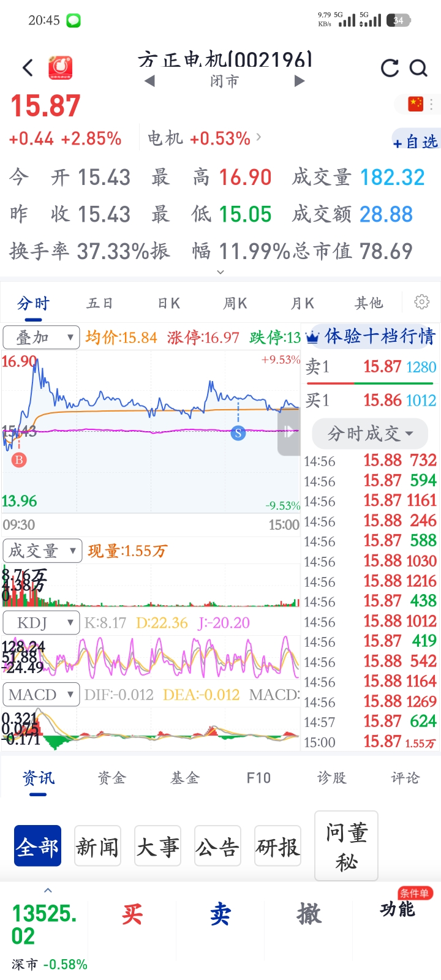Image resolution: width=441 pixels, height=980 pixels.
Task: Tap the 卖 sell button
Action: pyautogui.click(x=221, y=914)
